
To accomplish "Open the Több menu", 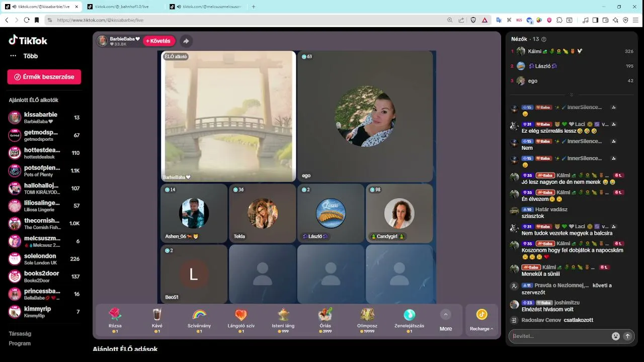I will point(23,56).
